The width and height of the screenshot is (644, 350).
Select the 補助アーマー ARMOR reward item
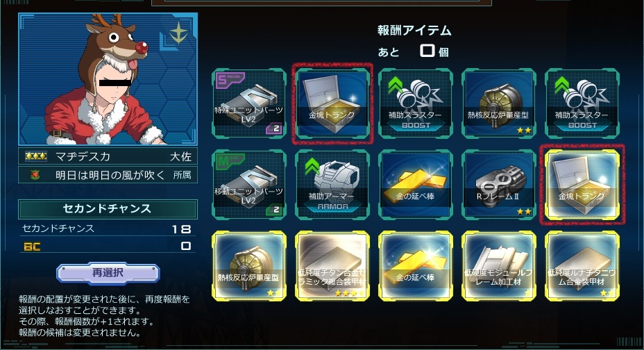point(332,185)
